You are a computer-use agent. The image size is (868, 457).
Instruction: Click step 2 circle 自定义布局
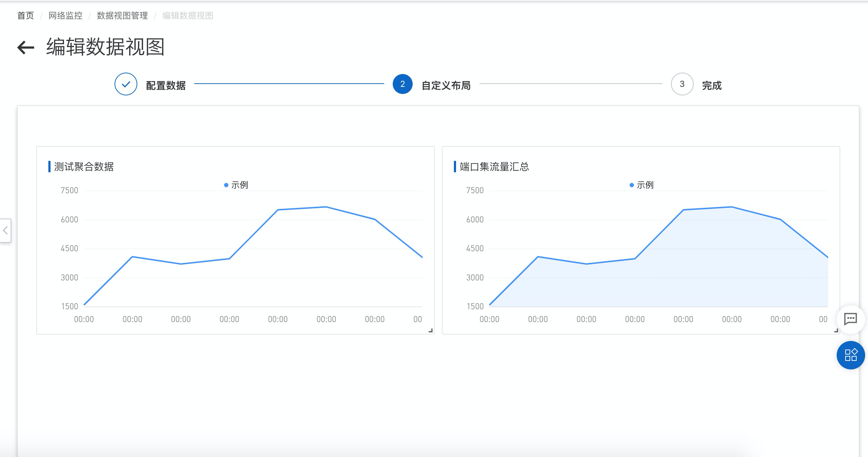click(x=402, y=84)
